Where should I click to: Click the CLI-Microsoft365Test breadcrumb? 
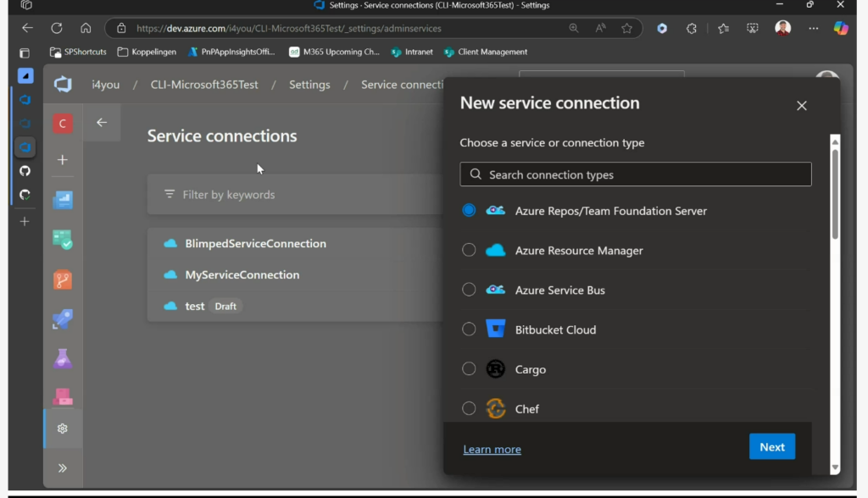pyautogui.click(x=204, y=85)
